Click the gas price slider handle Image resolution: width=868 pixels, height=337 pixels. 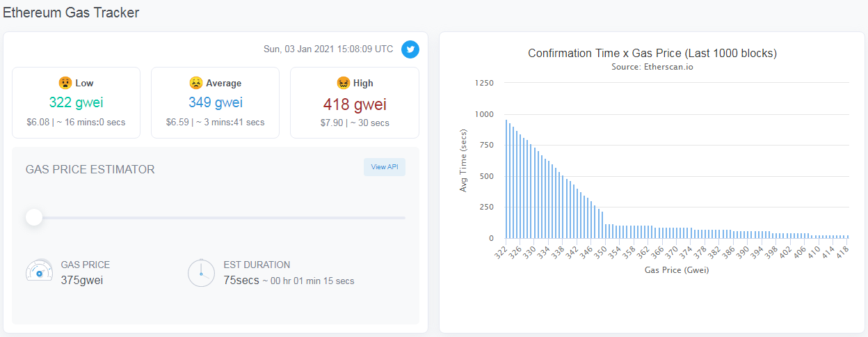click(x=34, y=218)
